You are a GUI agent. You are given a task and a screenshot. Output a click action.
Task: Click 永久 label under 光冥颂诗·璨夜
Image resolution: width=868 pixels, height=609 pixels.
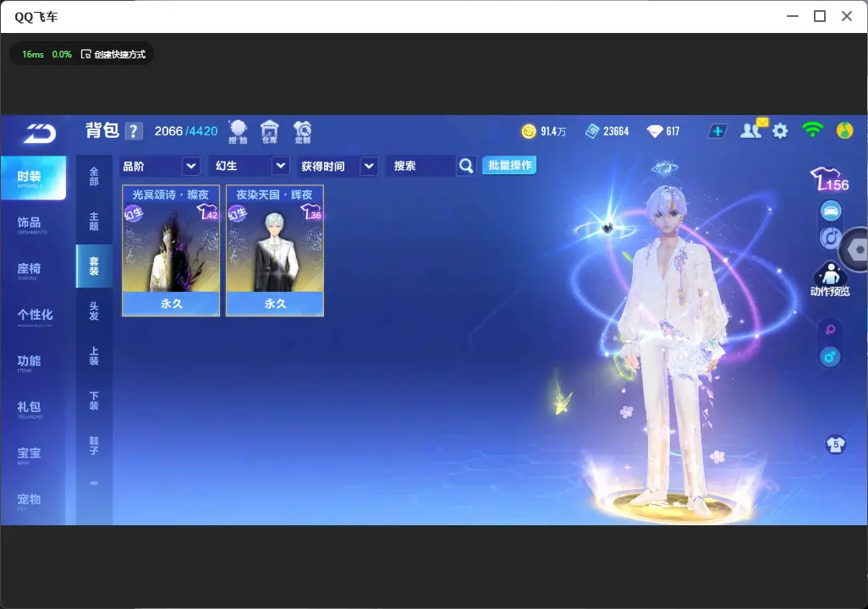(x=171, y=304)
